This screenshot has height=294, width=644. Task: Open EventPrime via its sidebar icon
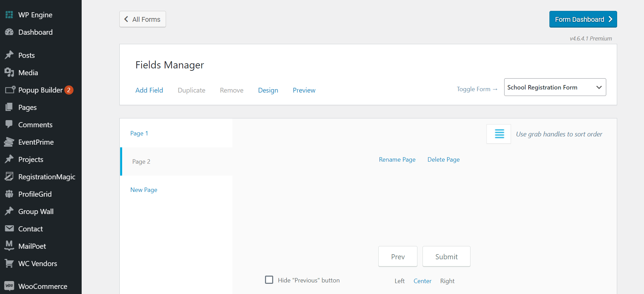pos(9,142)
